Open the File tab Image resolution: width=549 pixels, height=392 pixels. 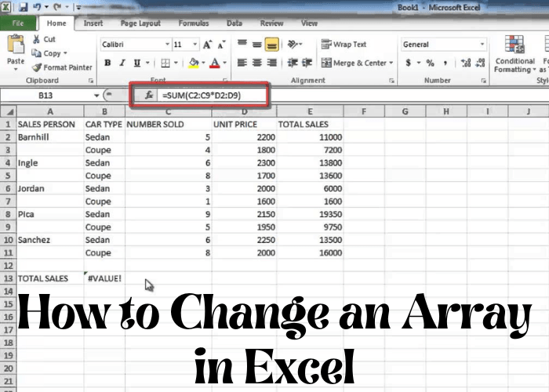18,24
